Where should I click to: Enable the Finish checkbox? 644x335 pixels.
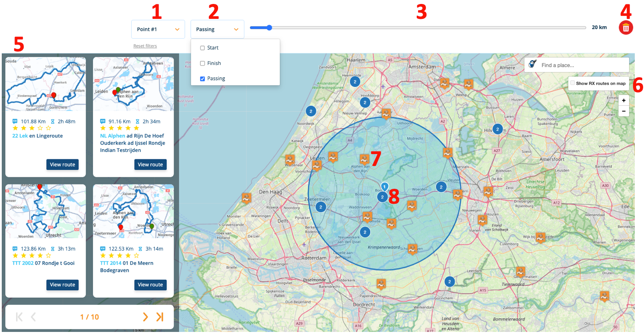202,63
